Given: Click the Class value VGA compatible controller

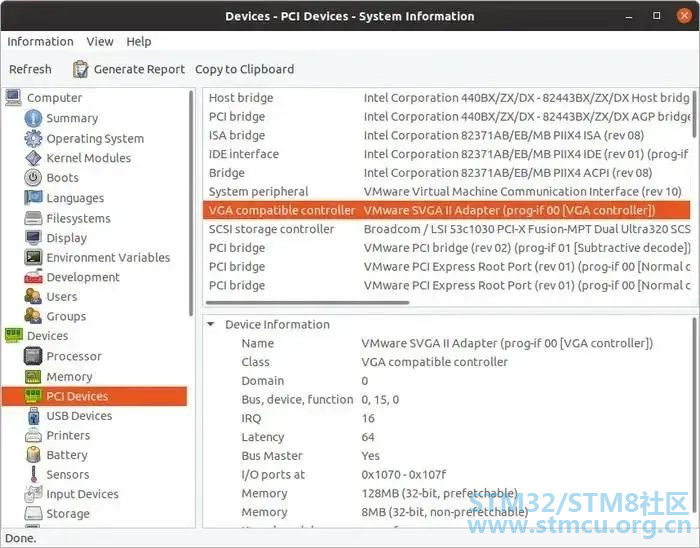Looking at the screenshot, I should click(434, 362).
